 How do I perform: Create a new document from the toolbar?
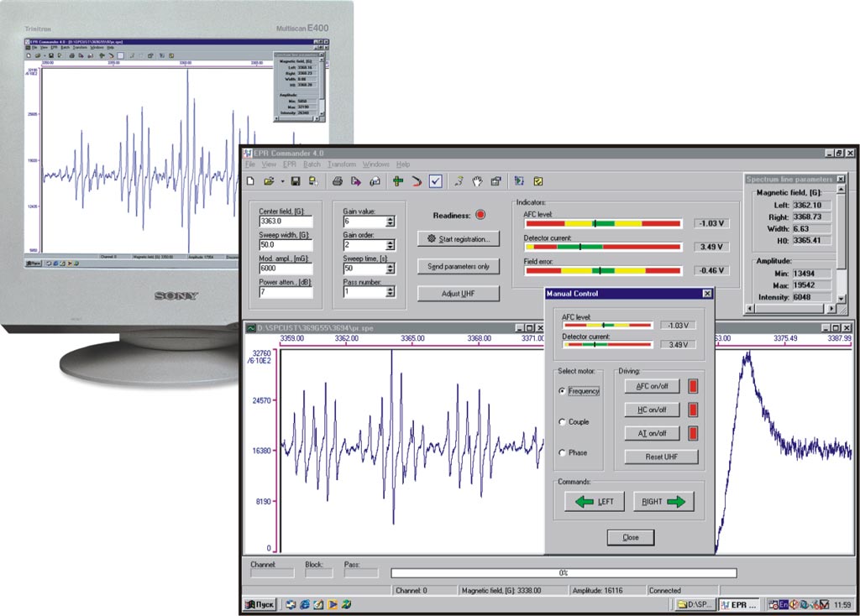(x=250, y=180)
